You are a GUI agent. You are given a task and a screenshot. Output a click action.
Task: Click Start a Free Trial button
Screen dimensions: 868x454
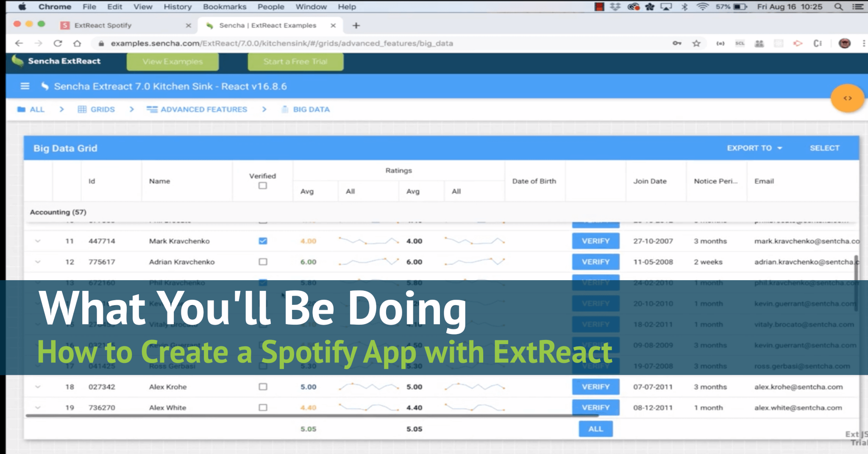pyautogui.click(x=295, y=61)
